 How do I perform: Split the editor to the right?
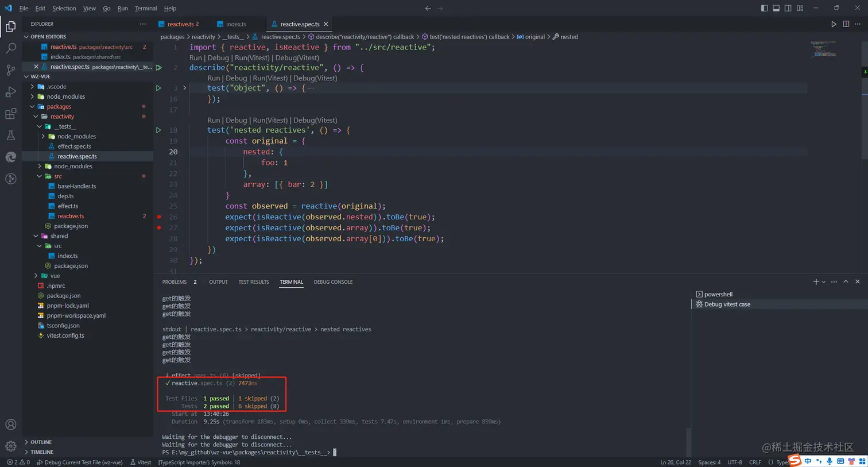coord(846,24)
